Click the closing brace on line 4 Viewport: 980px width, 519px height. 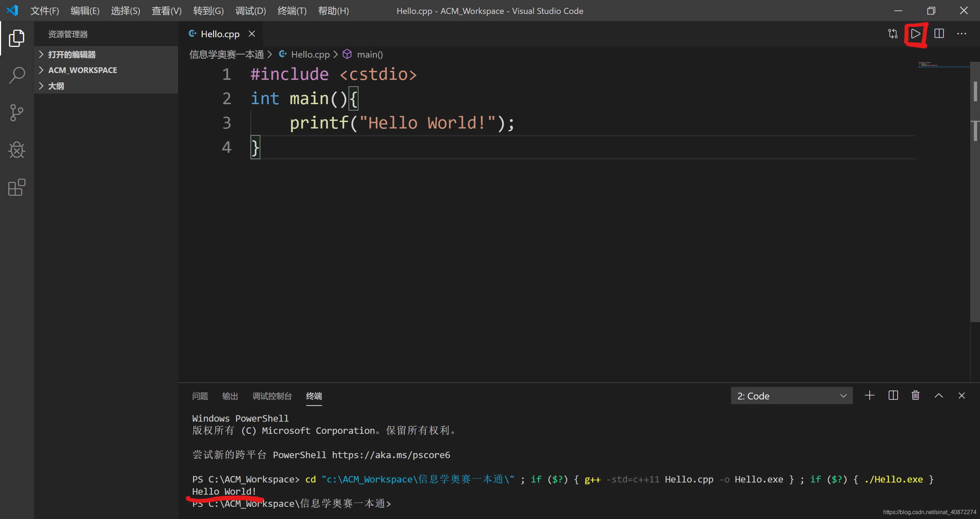[255, 147]
